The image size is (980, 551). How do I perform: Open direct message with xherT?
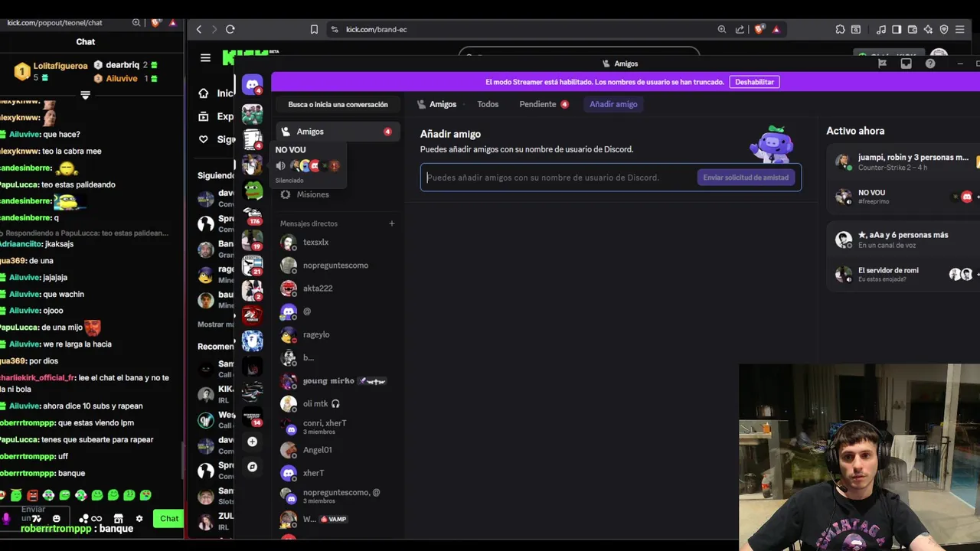(x=337, y=473)
